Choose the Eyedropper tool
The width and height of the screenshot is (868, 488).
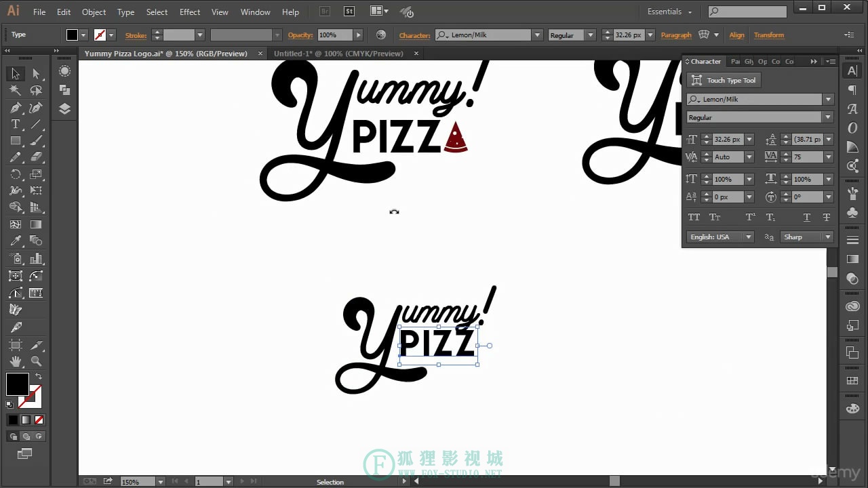pyautogui.click(x=16, y=241)
